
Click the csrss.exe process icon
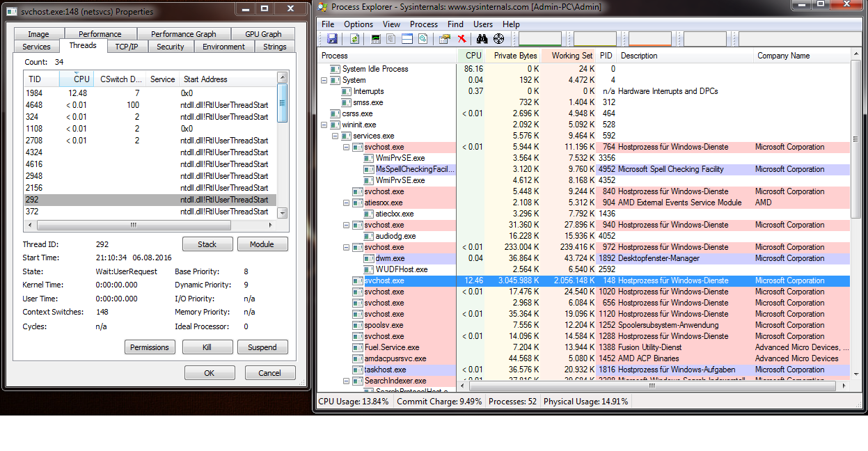[x=336, y=113]
